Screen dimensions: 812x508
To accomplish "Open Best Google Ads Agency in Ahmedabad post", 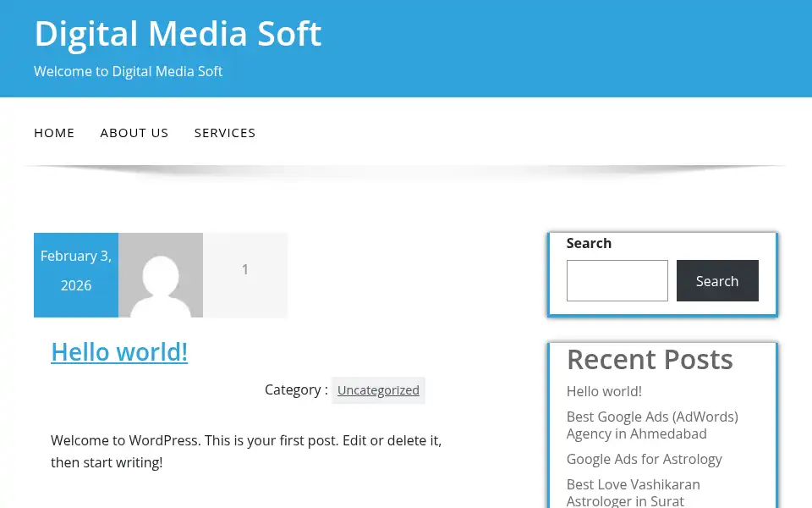I will 652,425.
